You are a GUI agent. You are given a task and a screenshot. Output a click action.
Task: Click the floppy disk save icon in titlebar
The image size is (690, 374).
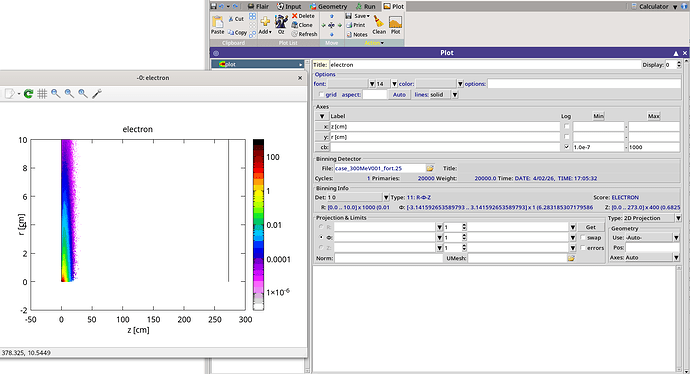click(213, 6)
